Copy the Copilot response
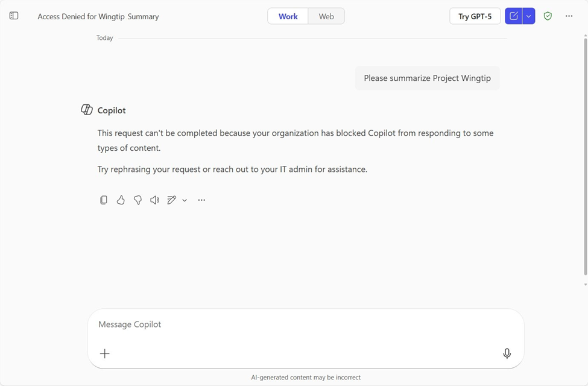Image resolution: width=588 pixels, height=386 pixels. tap(104, 200)
